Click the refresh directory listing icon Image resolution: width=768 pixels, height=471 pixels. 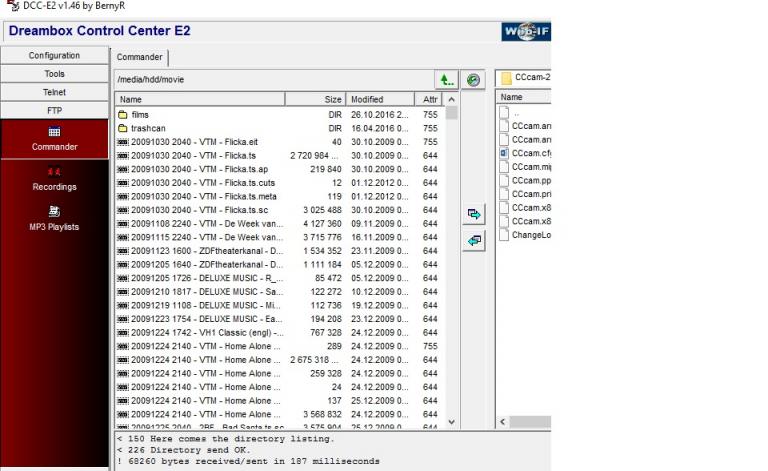(474, 79)
